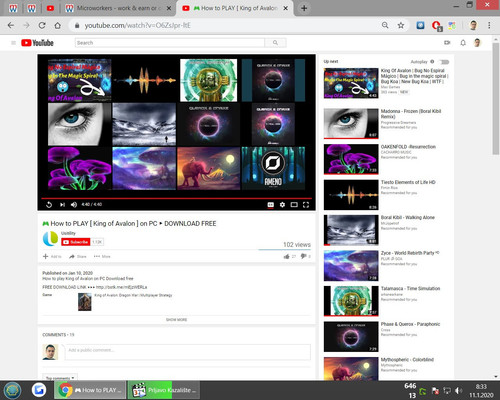Open the taskbar clock and date
Screen dimensions: 500x400
[x=481, y=391]
